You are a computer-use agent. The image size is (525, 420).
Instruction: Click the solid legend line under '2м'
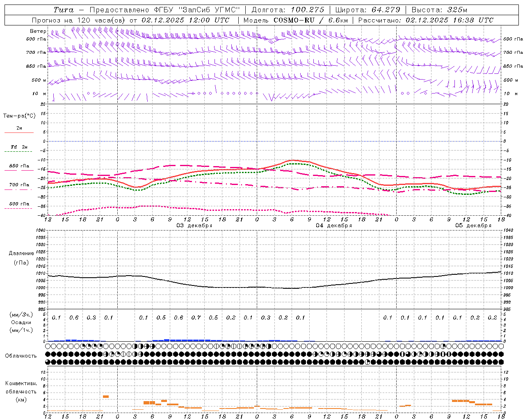pyautogui.click(x=19, y=133)
